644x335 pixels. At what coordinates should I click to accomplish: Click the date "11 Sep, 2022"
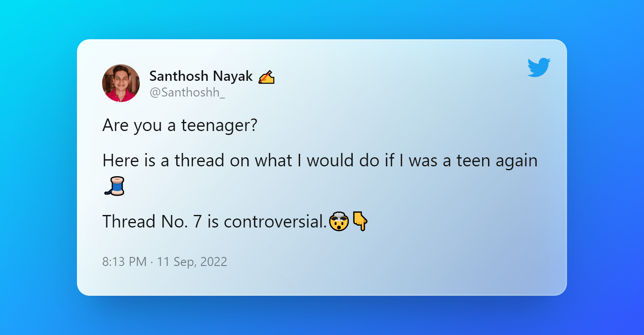point(192,262)
